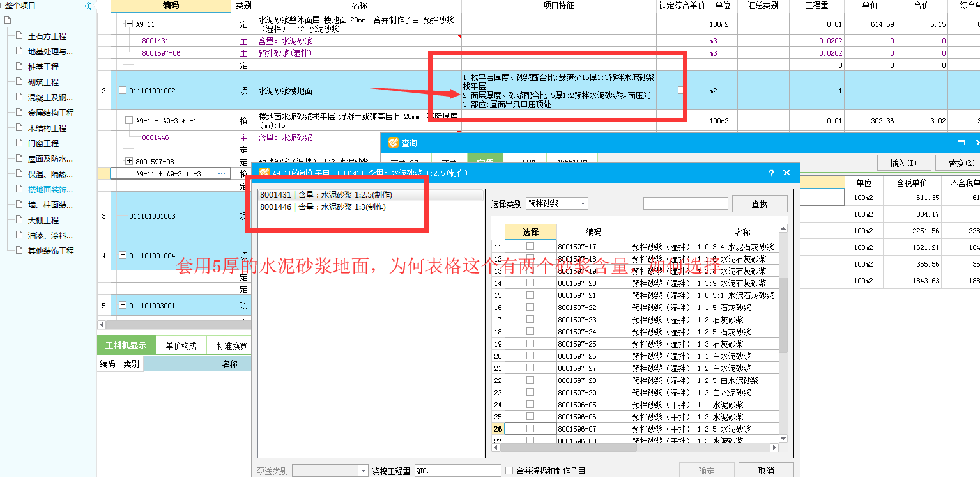Open 桩基工程 in the project tree
This screenshot has height=477, width=980.
click(x=43, y=66)
